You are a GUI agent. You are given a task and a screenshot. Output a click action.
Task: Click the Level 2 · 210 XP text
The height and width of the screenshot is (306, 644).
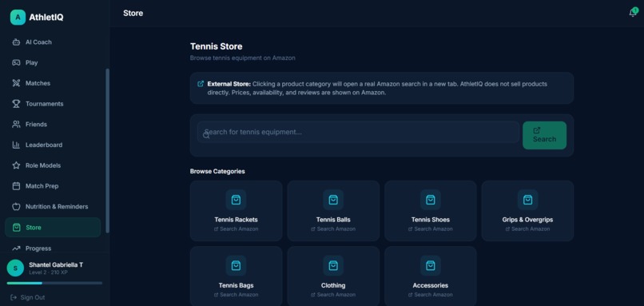[49, 272]
